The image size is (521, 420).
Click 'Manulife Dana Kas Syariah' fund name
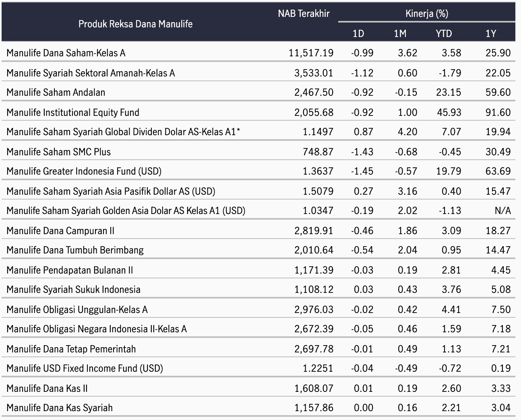pyautogui.click(x=60, y=408)
